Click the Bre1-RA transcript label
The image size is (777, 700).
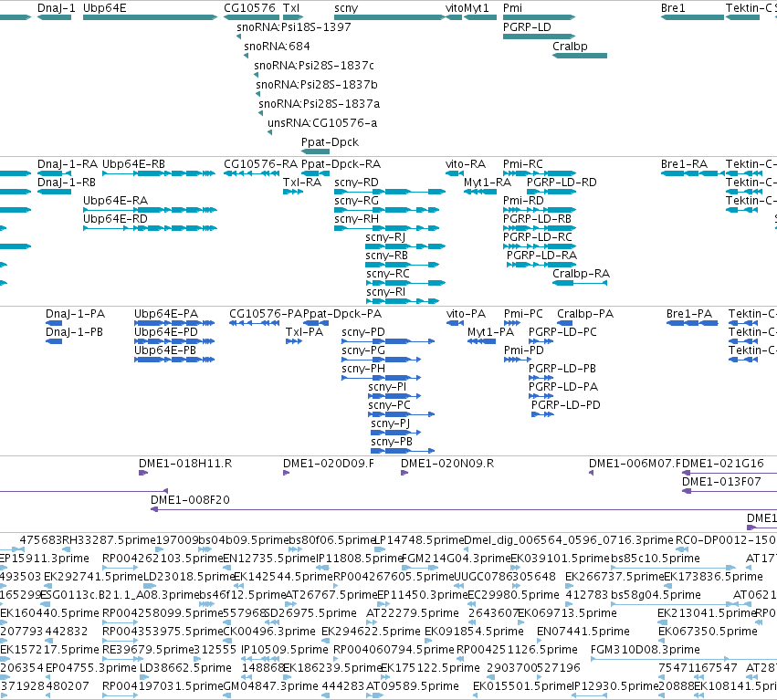click(x=685, y=164)
